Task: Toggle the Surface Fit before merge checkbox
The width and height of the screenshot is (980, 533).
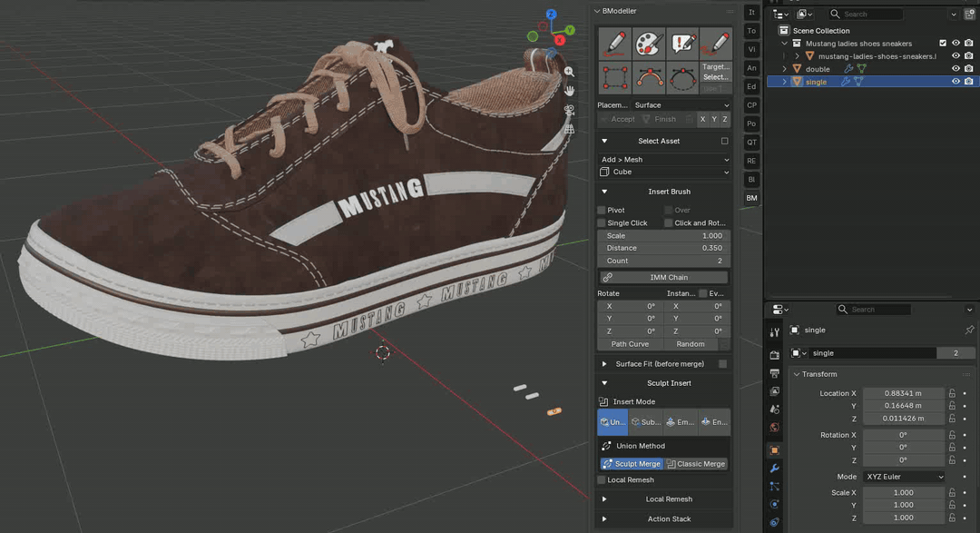Action: pyautogui.click(x=723, y=363)
